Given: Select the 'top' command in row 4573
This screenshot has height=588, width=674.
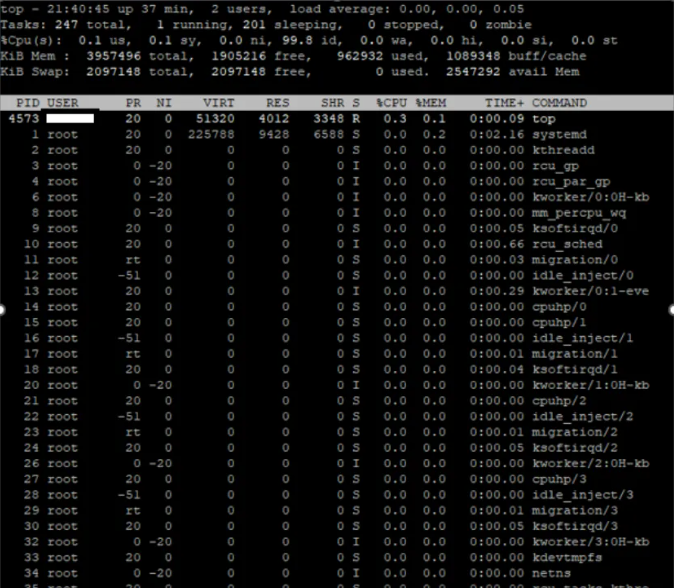Looking at the screenshot, I should coord(544,119).
